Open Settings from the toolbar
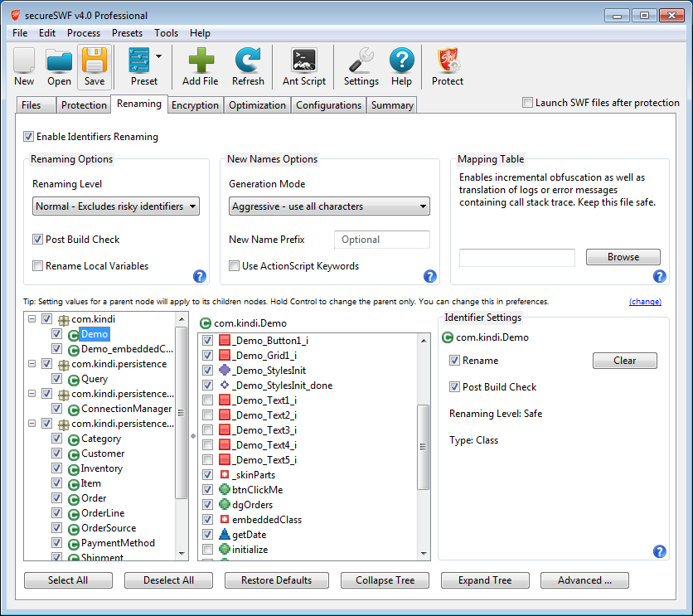This screenshot has height=616, width=693. tap(361, 61)
